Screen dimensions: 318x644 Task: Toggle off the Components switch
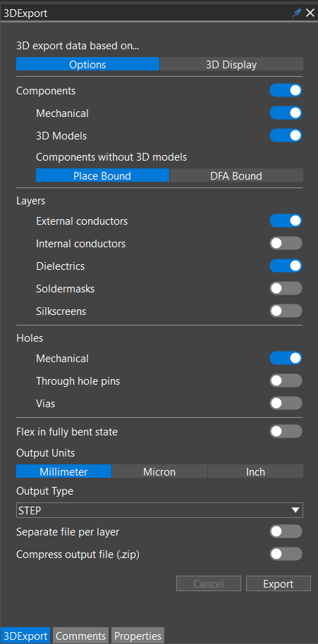286,91
